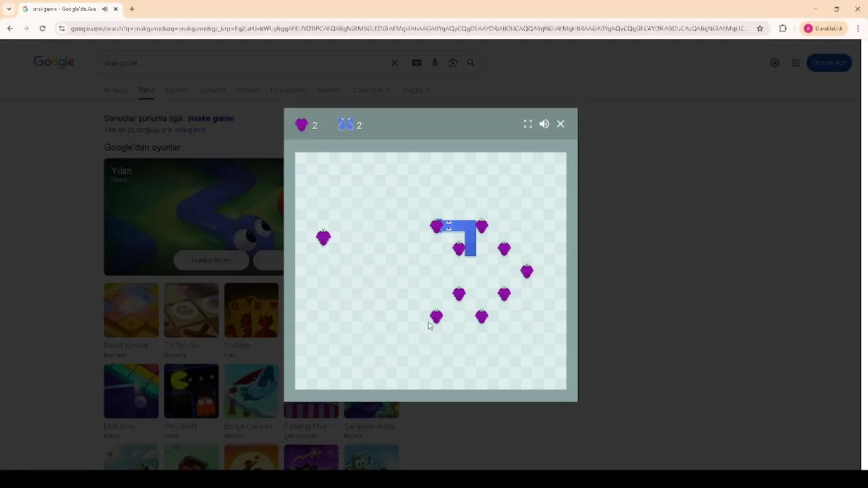Search instead for snakgame link
868x488 pixels.
pos(189,129)
